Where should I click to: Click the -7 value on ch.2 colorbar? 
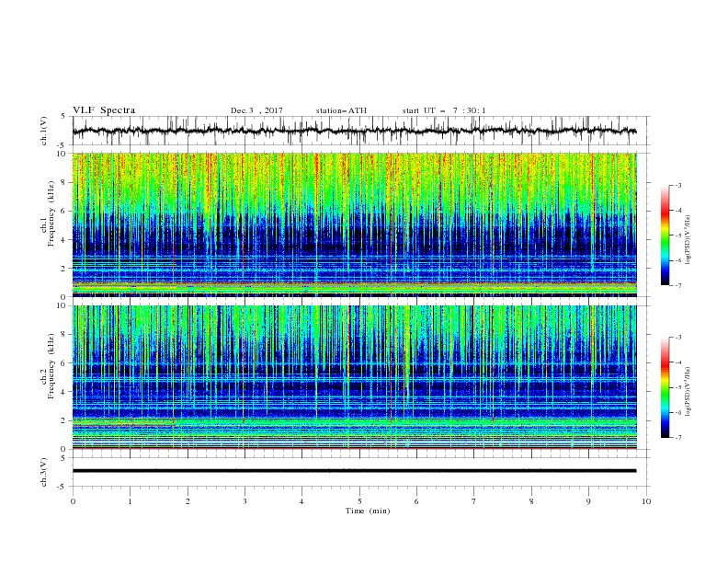pyautogui.click(x=678, y=438)
